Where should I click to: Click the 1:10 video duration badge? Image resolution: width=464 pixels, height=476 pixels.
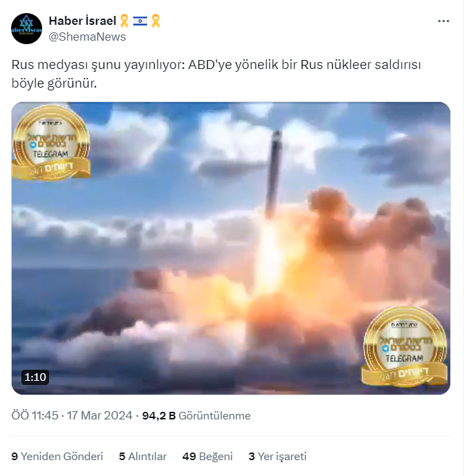click(35, 377)
